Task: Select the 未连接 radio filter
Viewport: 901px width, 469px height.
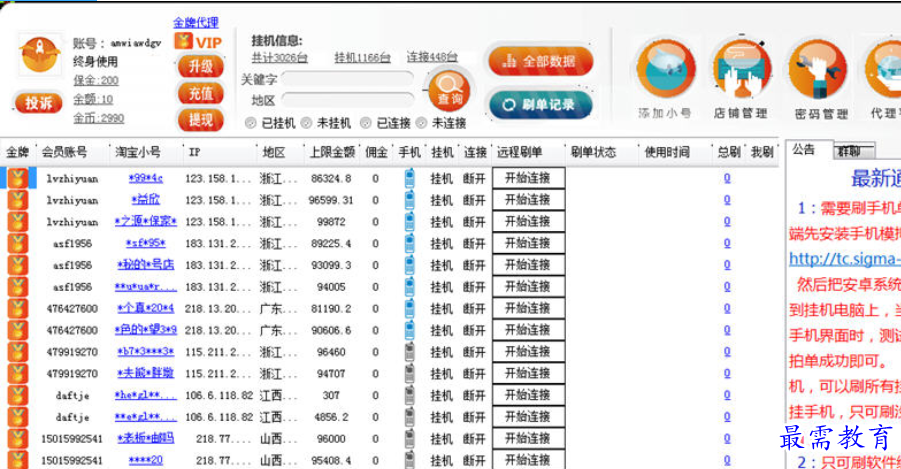Action: point(421,123)
